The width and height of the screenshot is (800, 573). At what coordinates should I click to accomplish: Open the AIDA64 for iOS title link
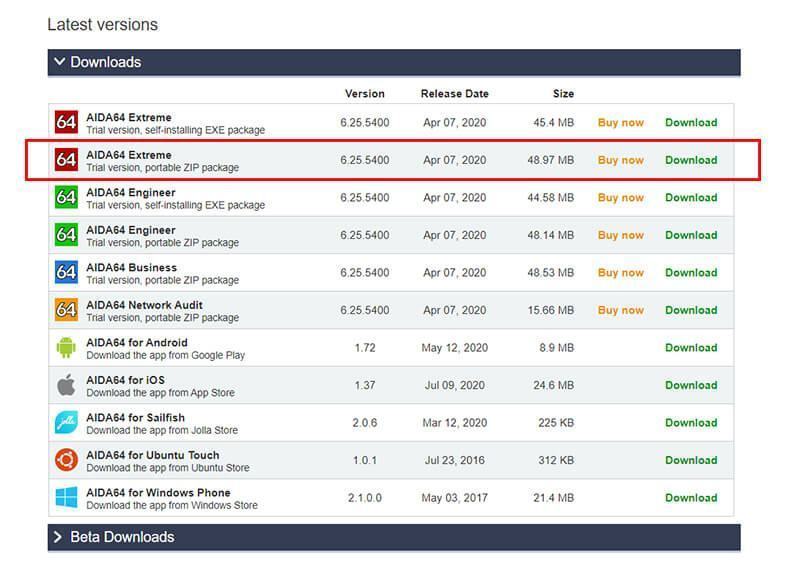click(125, 380)
